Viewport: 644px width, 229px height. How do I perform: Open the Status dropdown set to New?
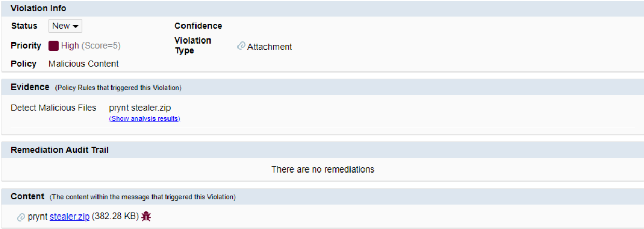coord(65,26)
